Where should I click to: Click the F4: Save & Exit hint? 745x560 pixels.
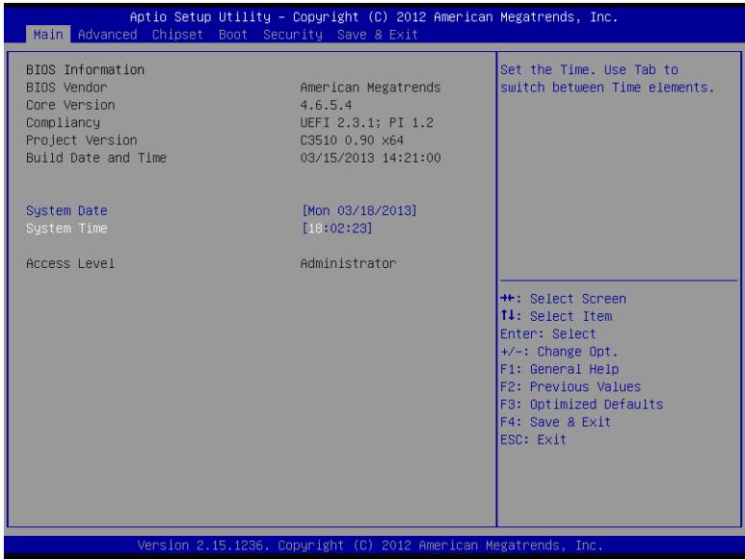point(555,422)
